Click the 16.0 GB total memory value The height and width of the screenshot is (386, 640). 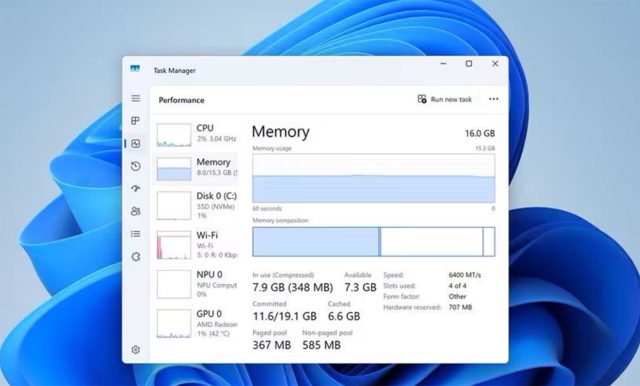point(480,133)
